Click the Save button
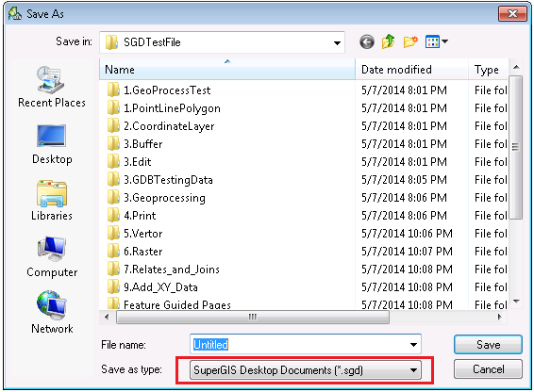This screenshot has width=534, height=392. click(488, 345)
